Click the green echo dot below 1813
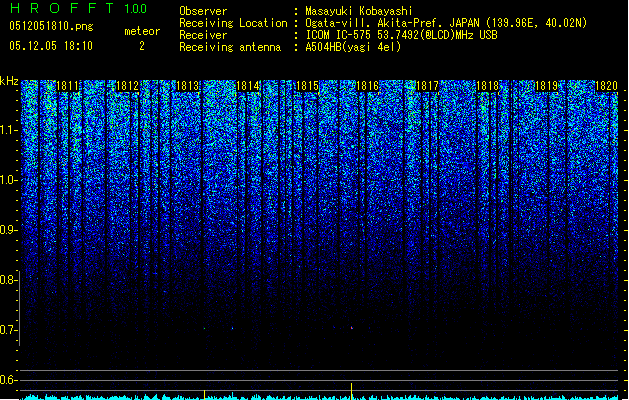 click(205, 329)
